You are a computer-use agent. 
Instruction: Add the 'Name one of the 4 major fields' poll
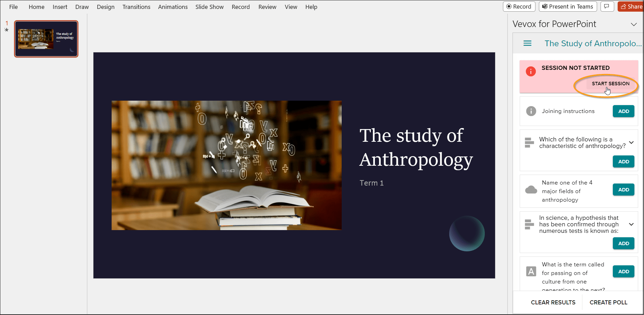[623, 190]
